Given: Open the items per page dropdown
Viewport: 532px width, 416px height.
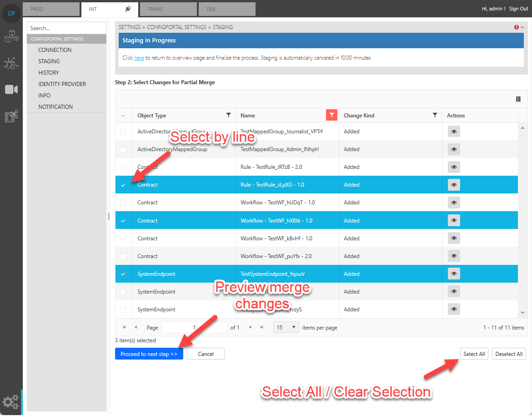Looking at the screenshot, I should (x=286, y=327).
